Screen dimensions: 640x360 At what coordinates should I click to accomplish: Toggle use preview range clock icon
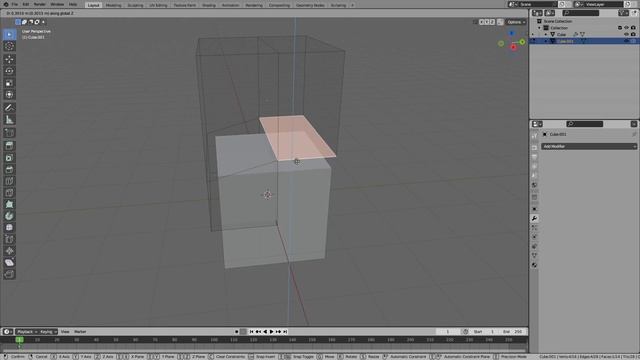466,332
